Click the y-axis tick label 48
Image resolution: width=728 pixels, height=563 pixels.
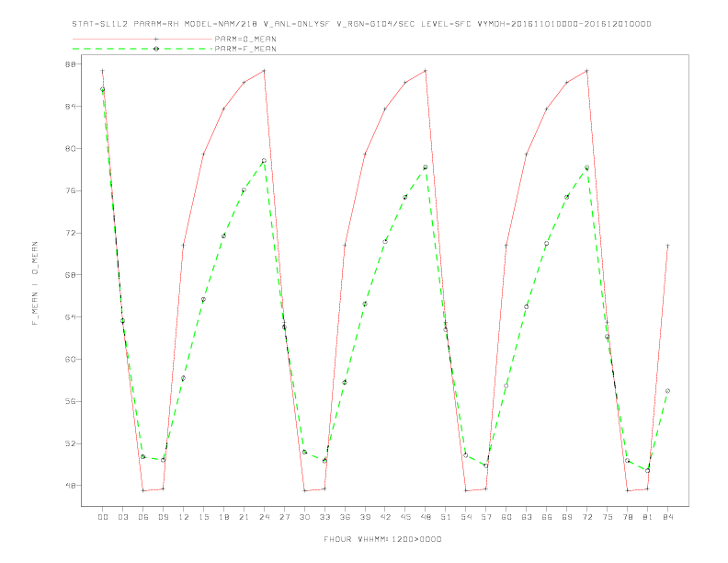click(71, 486)
